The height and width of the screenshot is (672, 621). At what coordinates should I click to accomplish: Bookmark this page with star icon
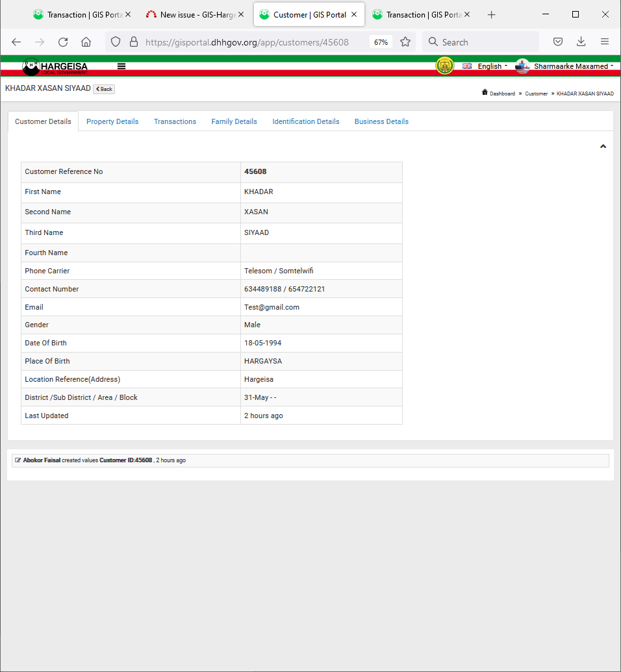pos(405,42)
